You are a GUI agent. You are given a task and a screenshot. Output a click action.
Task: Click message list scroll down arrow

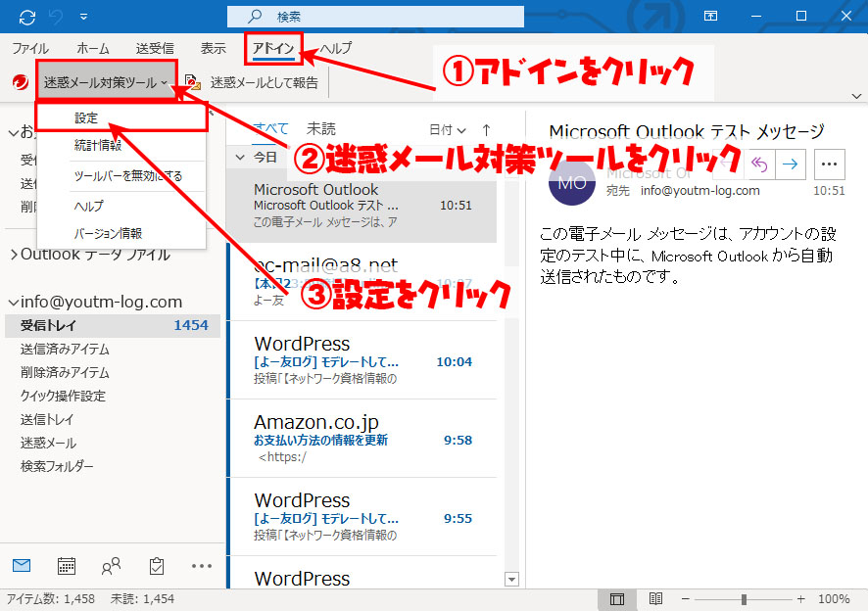click(x=512, y=580)
